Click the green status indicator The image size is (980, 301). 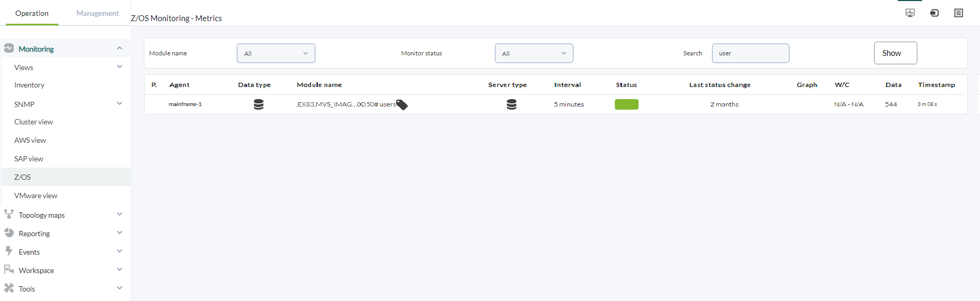626,104
